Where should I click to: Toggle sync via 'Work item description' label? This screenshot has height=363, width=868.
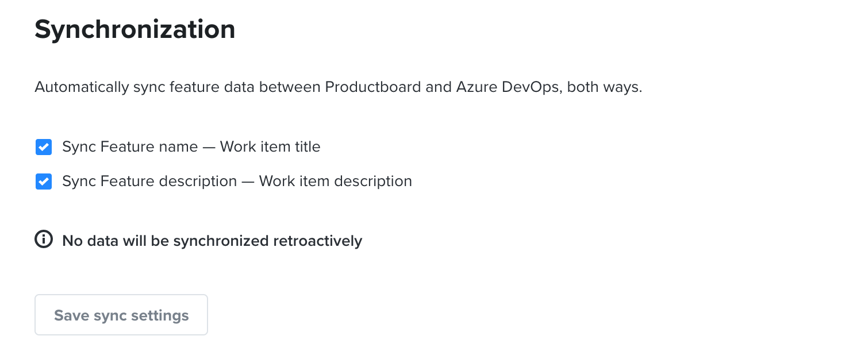coord(336,181)
